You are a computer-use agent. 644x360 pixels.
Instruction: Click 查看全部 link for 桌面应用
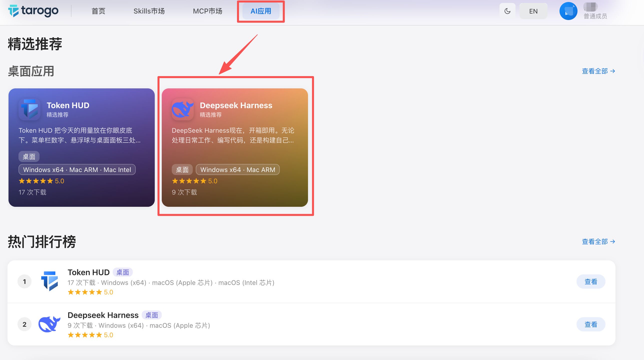[x=598, y=71]
